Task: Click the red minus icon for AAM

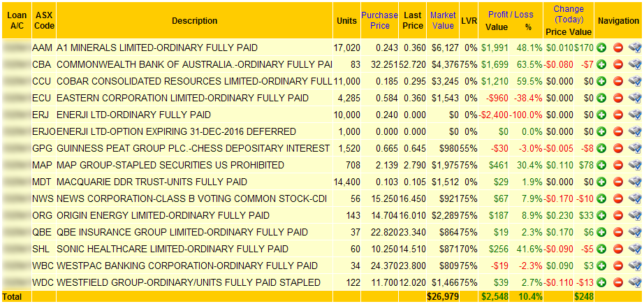Action: [618, 48]
